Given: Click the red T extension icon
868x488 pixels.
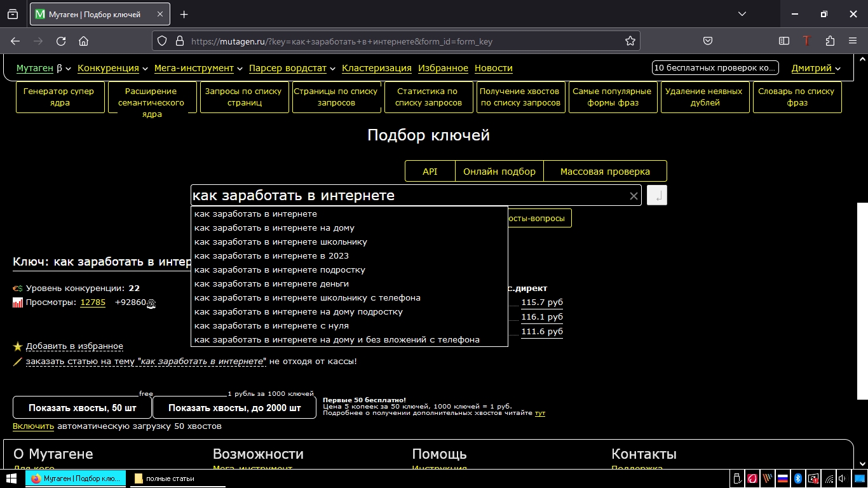Looking at the screenshot, I should [x=807, y=41].
